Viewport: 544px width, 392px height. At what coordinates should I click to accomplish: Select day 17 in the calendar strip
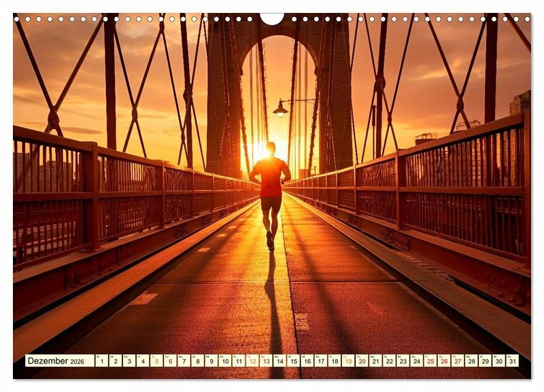point(321,361)
